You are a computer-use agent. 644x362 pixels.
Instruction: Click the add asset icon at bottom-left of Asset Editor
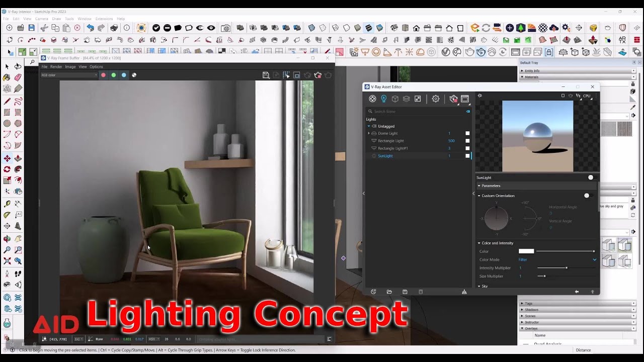click(x=373, y=292)
